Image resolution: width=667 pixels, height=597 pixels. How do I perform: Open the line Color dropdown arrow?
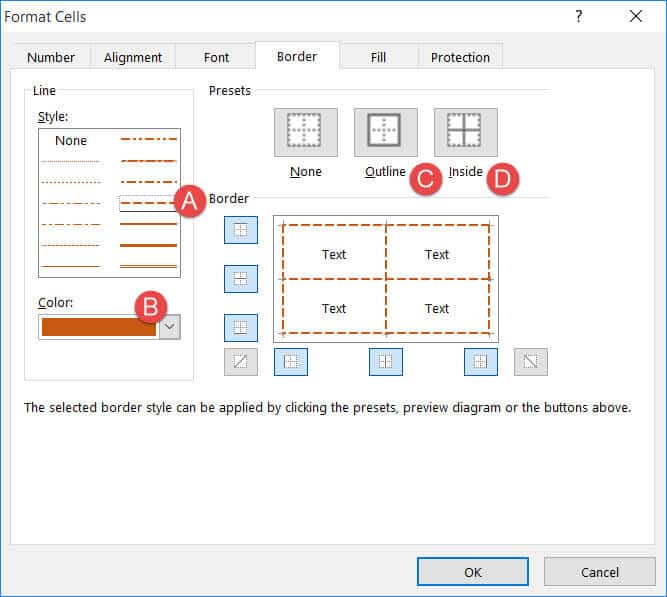point(170,327)
